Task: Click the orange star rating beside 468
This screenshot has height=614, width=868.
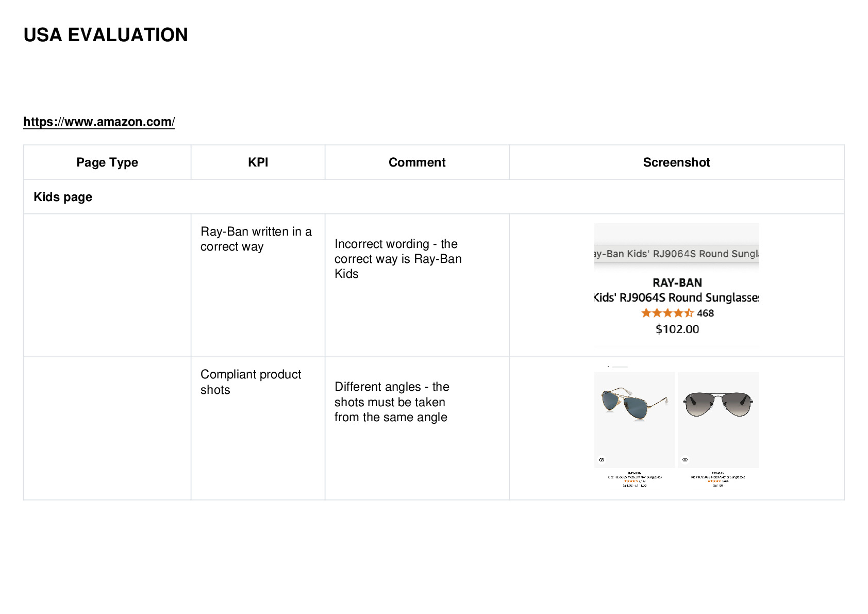Action: click(667, 313)
